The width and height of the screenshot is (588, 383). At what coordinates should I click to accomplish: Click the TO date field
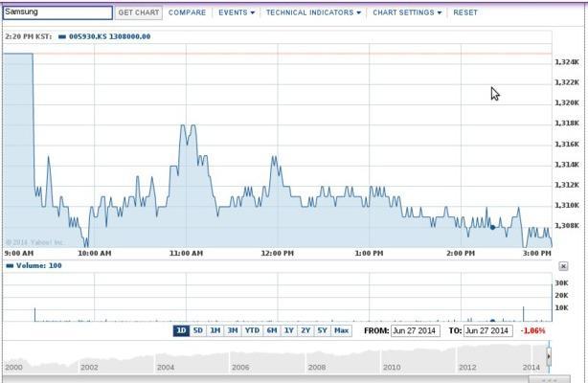click(487, 330)
